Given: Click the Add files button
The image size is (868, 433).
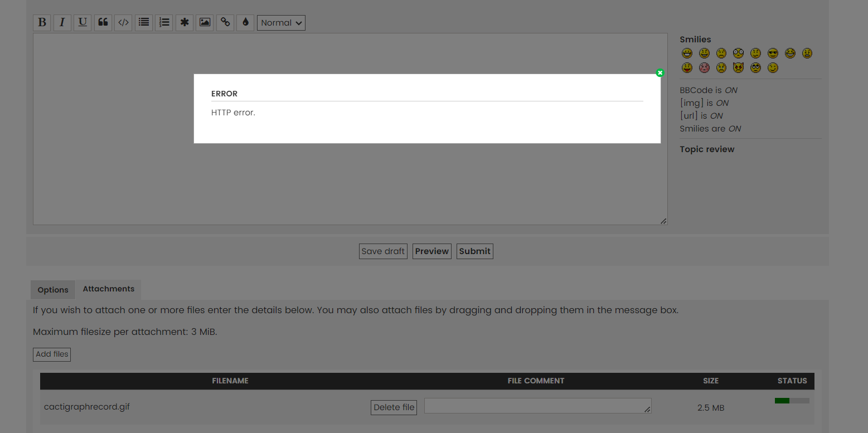Looking at the screenshot, I should (52, 354).
